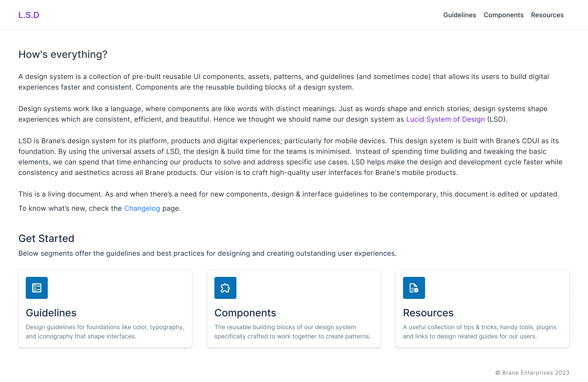The image size is (588, 382).
Task: Open the Guidelines card title
Action: pos(51,313)
